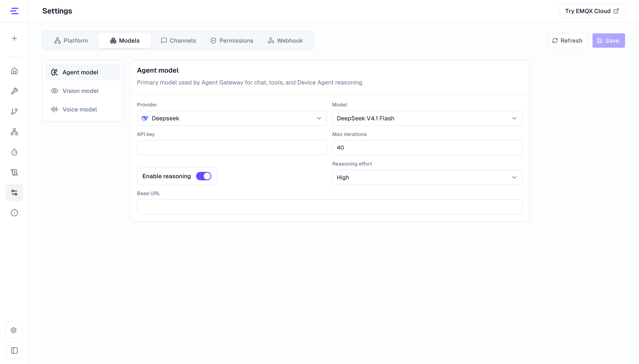
Task: Open the Try EMQX Cloud link
Action: (x=592, y=11)
